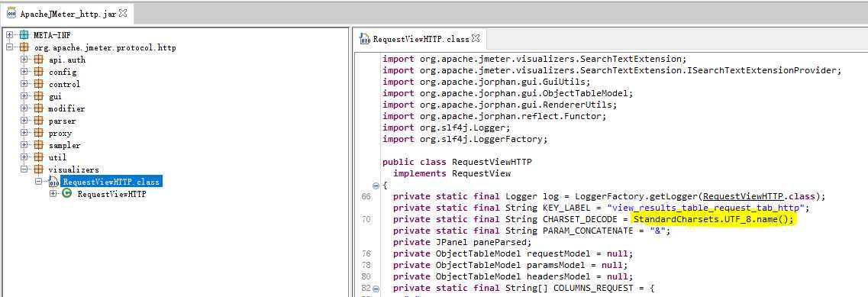Click the api.auth package icon
Viewport: 868px width, 297px height.
38,60
